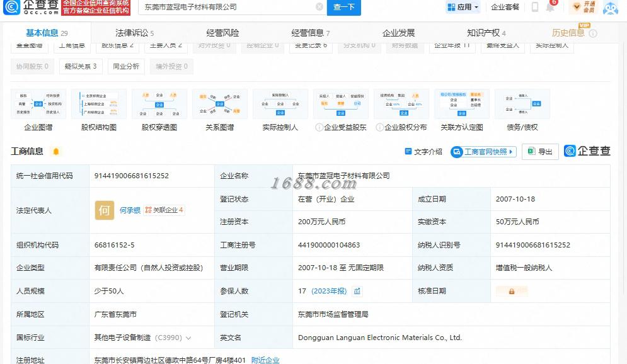Click the 开通会员 VIP badge
This screenshot has height=364, width=627.
[584, 7]
